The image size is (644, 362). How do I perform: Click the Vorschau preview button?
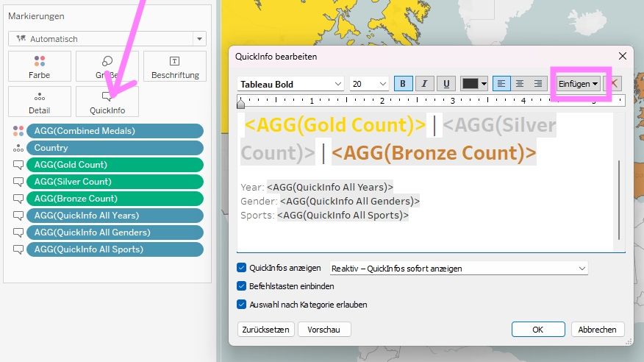click(324, 330)
